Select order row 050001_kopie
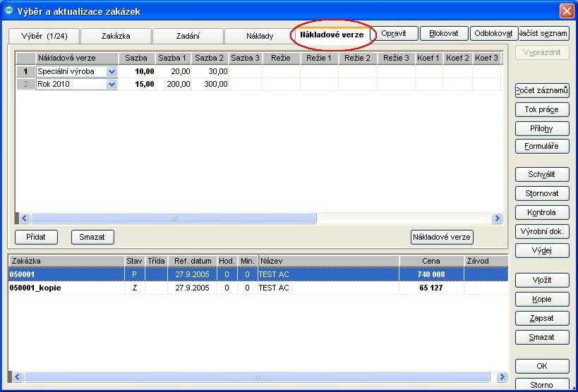This screenshot has width=578, height=392. (258, 288)
